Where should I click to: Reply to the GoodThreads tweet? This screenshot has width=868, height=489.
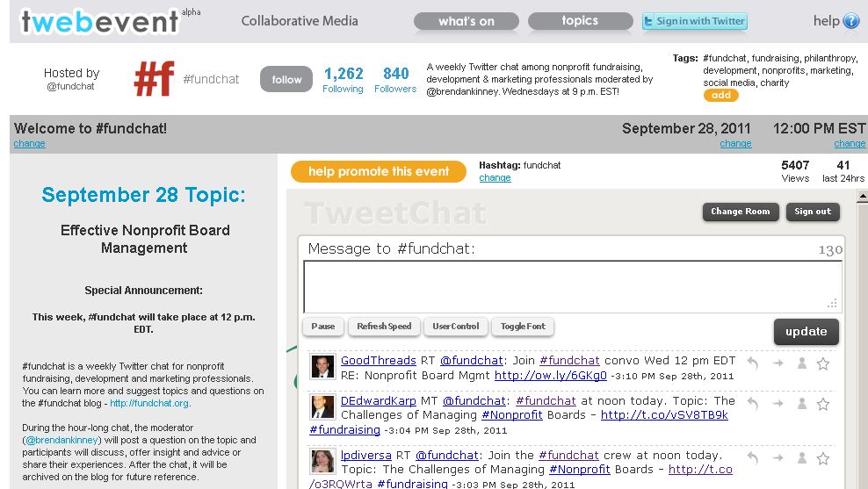pos(752,363)
